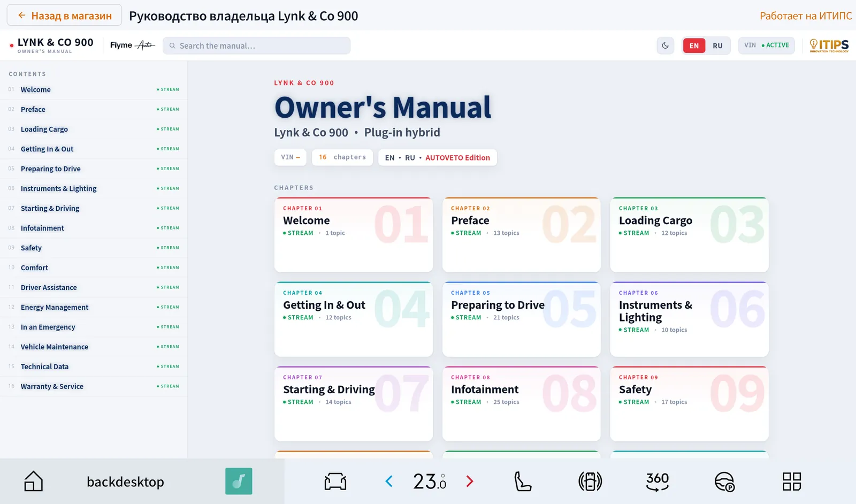This screenshot has width=856, height=504.
Task: Open In an Emergency in contents
Action: pos(94,327)
